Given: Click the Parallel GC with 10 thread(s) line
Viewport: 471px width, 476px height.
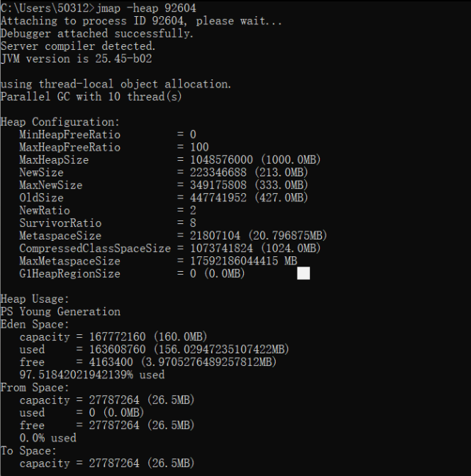Looking at the screenshot, I should (91, 97).
